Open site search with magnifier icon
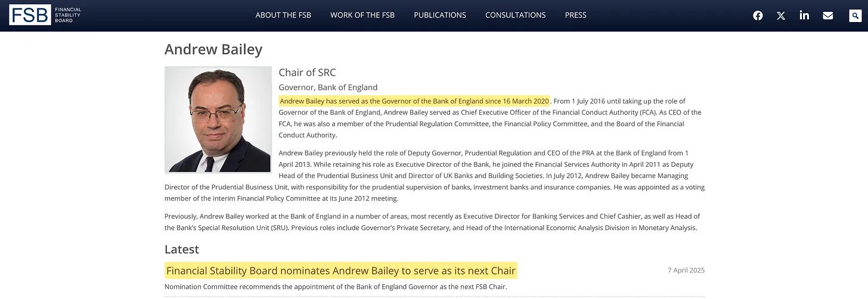Image resolution: width=868 pixels, height=299 pixels. (x=855, y=15)
